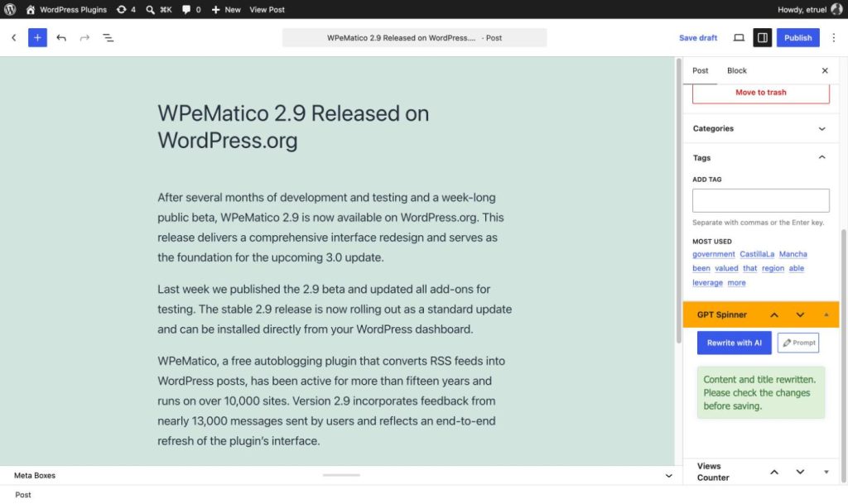This screenshot has height=504, width=848.
Task: Collapse the Tags panel
Action: [x=760, y=158]
